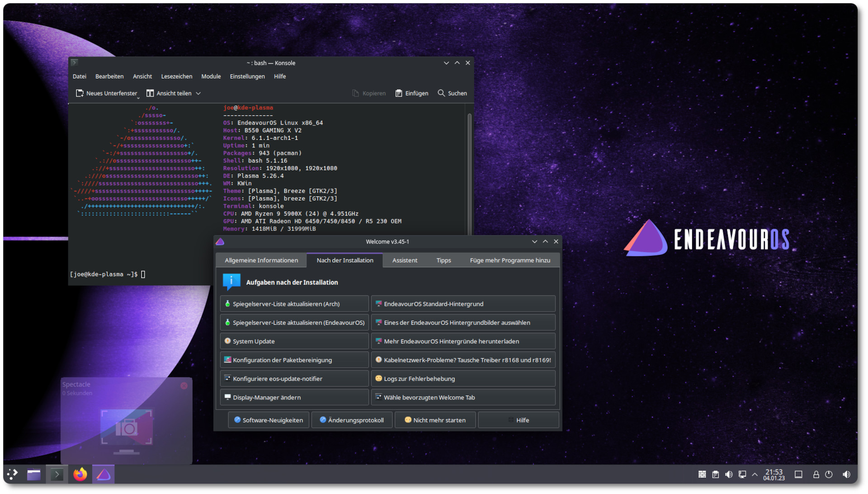Open Firefox from the taskbar

80,474
